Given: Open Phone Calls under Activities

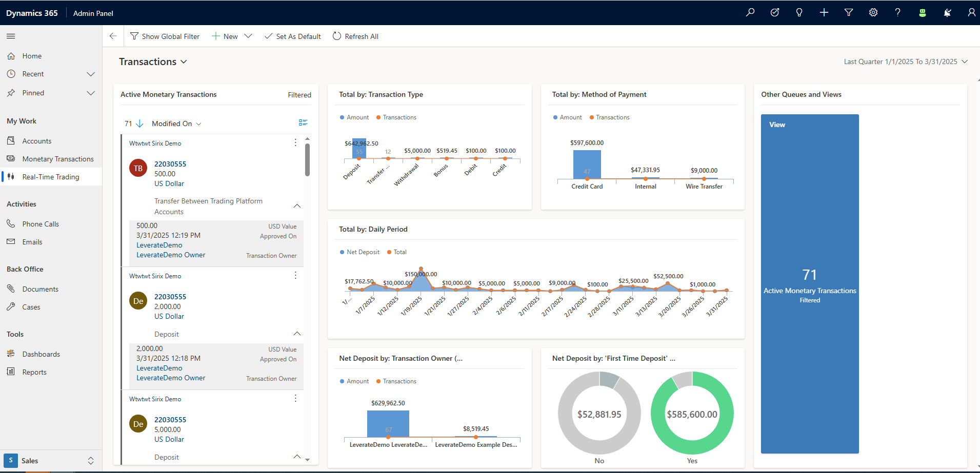Looking at the screenshot, I should coord(41,223).
